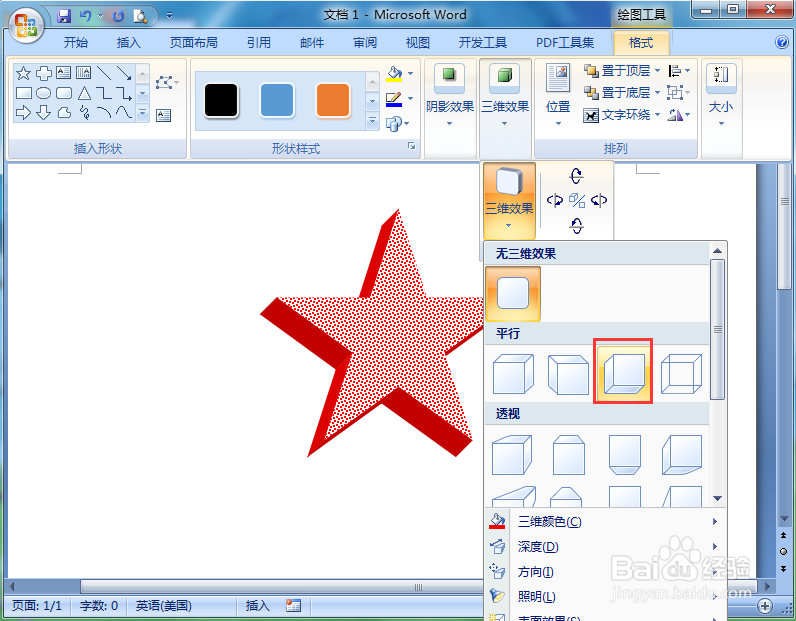Apply the wireframe parallel 3D style
Viewport: 796px width, 621px height.
[x=681, y=374]
